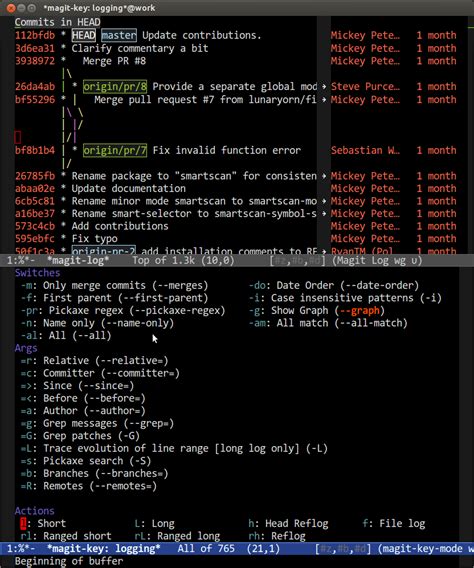Toggle First parent switch
Image resolution: width=474 pixels, height=568 pixels.
[114, 298]
